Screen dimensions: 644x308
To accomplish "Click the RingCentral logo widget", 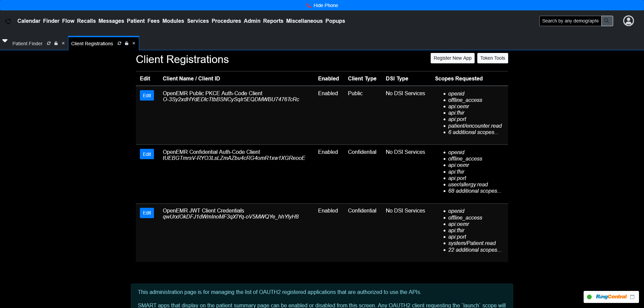I will click(x=611, y=297).
